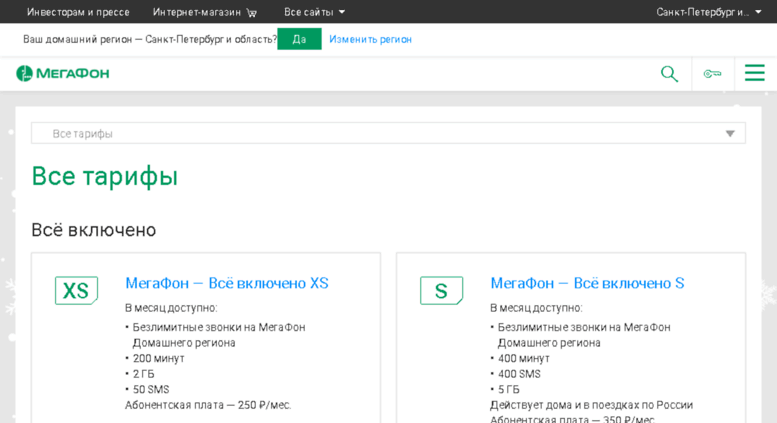Open МегаФон — Всё включено S link
The image size is (777, 423).
click(587, 283)
